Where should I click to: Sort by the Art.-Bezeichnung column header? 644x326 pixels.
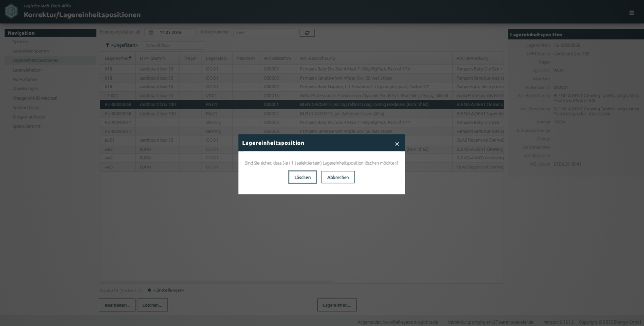(374, 58)
